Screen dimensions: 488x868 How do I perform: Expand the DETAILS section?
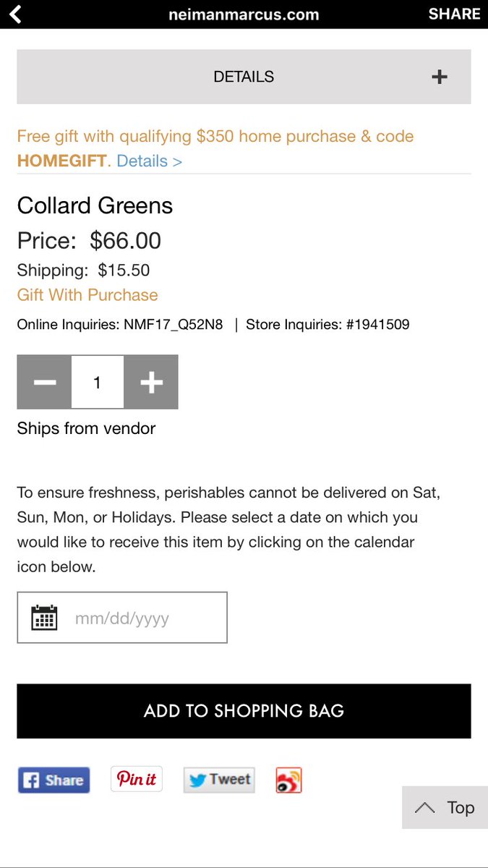coord(244,77)
